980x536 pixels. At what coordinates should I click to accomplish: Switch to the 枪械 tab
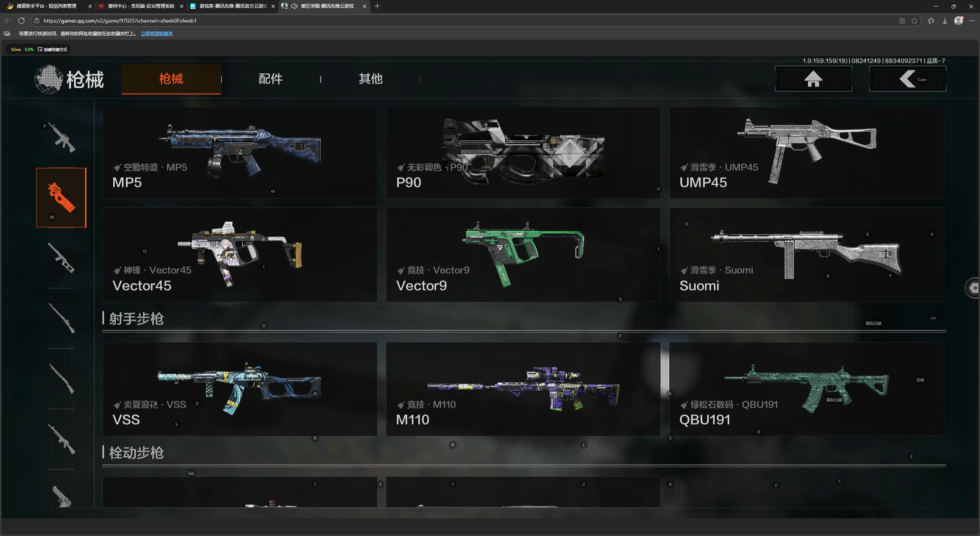[171, 79]
